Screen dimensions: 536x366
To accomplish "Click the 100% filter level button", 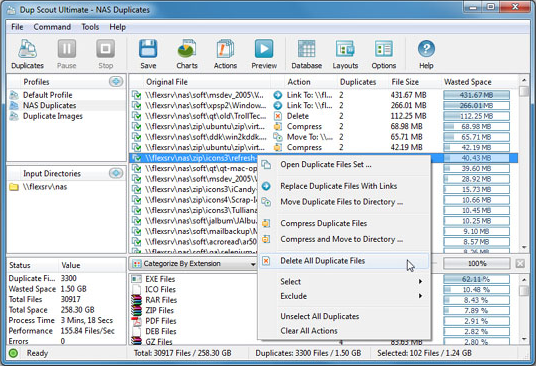I will click(477, 263).
